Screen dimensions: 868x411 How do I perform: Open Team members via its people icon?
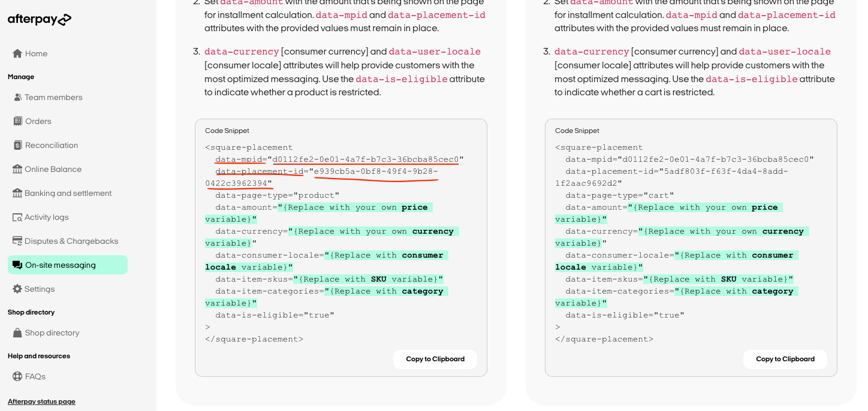(x=17, y=97)
